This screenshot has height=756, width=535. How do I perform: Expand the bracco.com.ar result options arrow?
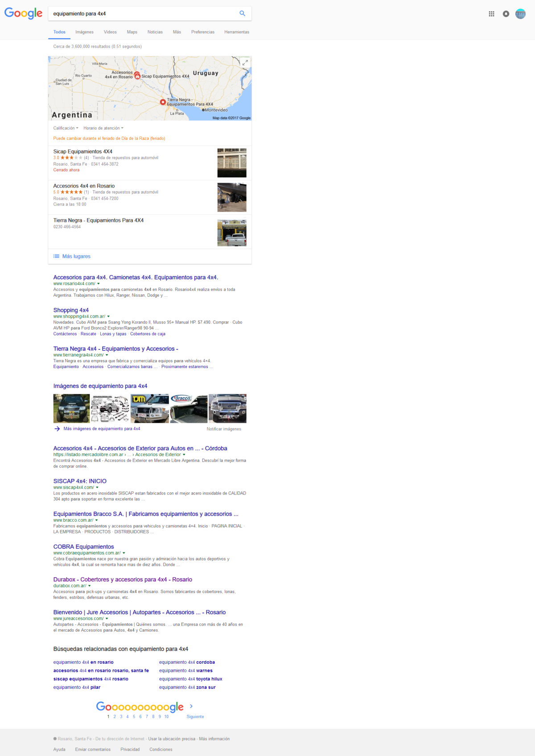(97, 520)
